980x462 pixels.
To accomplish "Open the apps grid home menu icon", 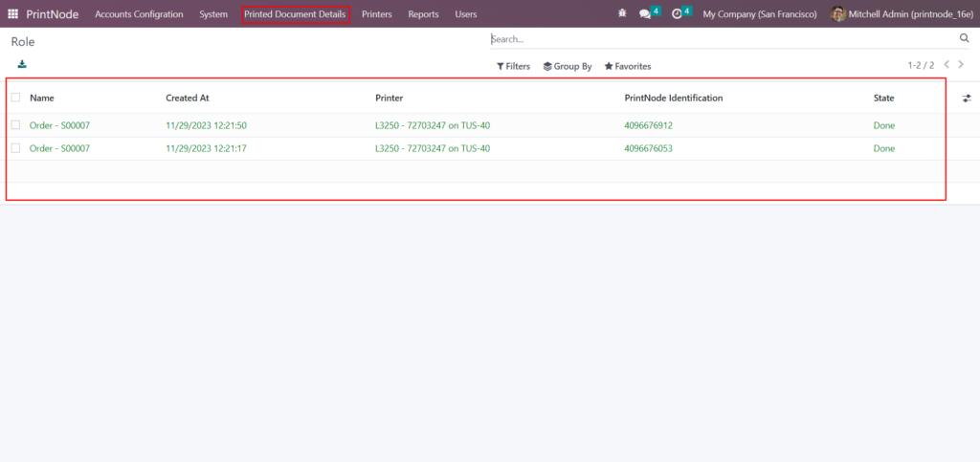I will click(x=12, y=13).
